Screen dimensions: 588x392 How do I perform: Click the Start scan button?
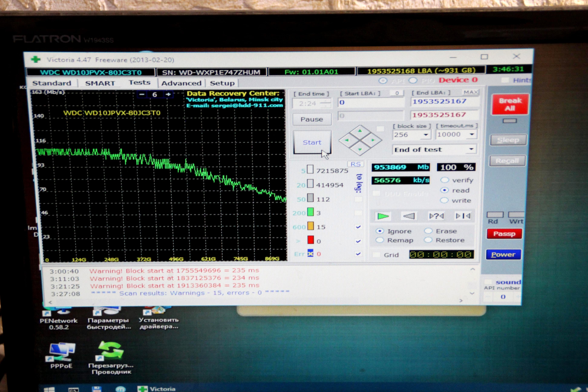point(312,142)
